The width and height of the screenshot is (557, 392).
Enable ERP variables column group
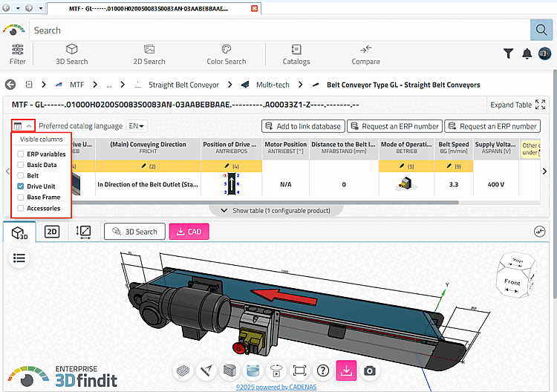[21, 154]
